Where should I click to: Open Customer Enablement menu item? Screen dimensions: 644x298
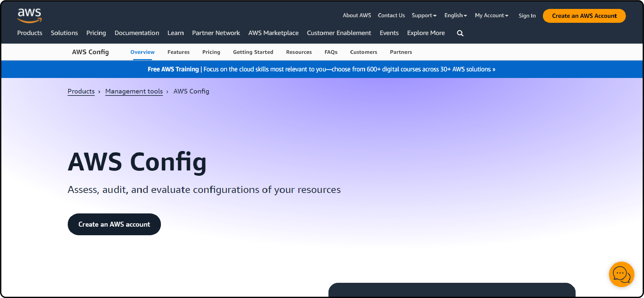click(x=339, y=33)
